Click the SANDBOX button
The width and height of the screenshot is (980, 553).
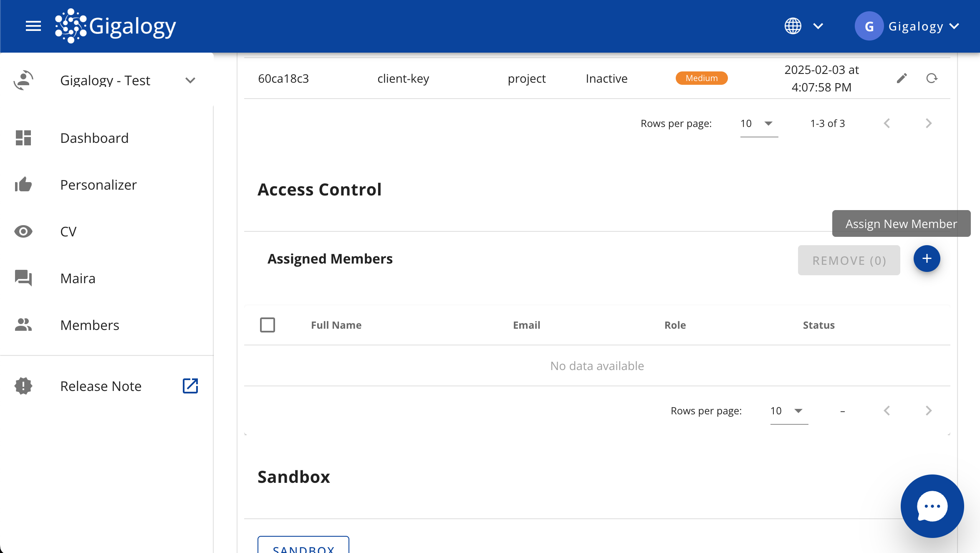point(303,548)
